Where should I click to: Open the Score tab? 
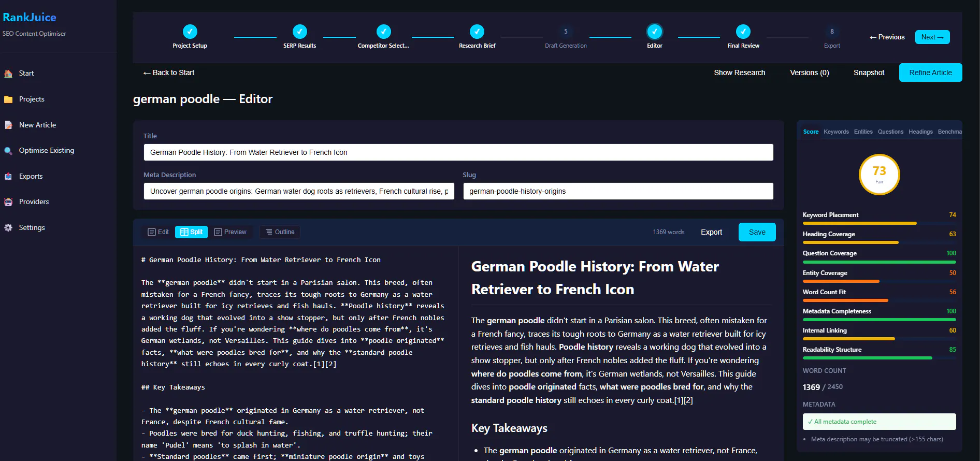click(x=811, y=132)
